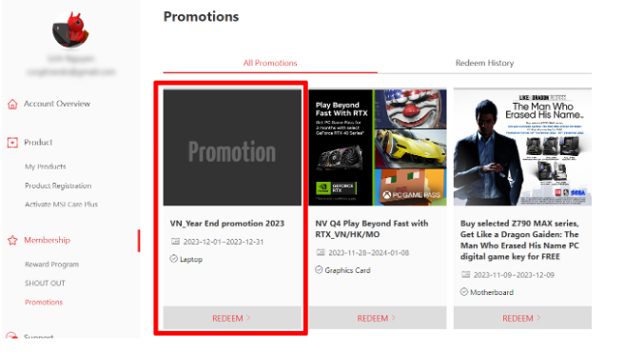The width and height of the screenshot is (644, 354).
Task: Redeem the NV Q4 Play Beyond Fast promotion
Action: pyautogui.click(x=377, y=318)
